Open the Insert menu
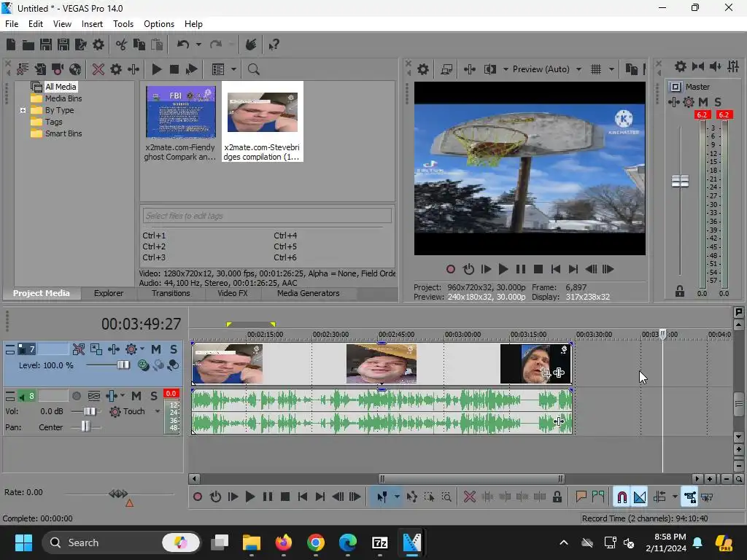This screenshot has height=560, width=747. (92, 24)
